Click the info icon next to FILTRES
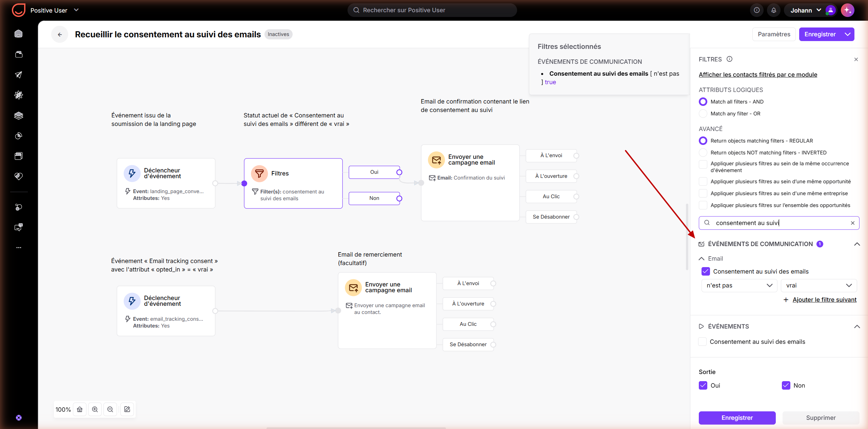 pyautogui.click(x=729, y=59)
